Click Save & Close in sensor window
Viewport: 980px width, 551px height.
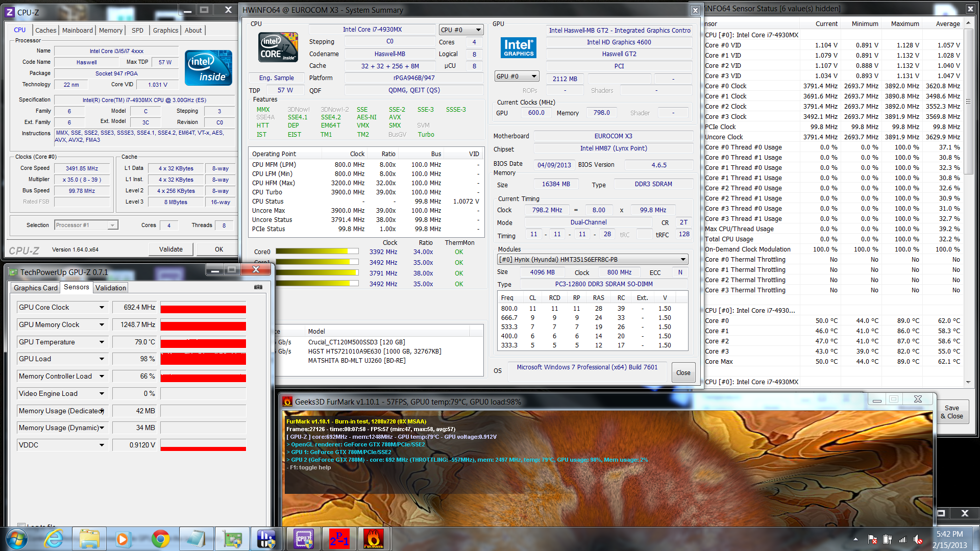951,412
